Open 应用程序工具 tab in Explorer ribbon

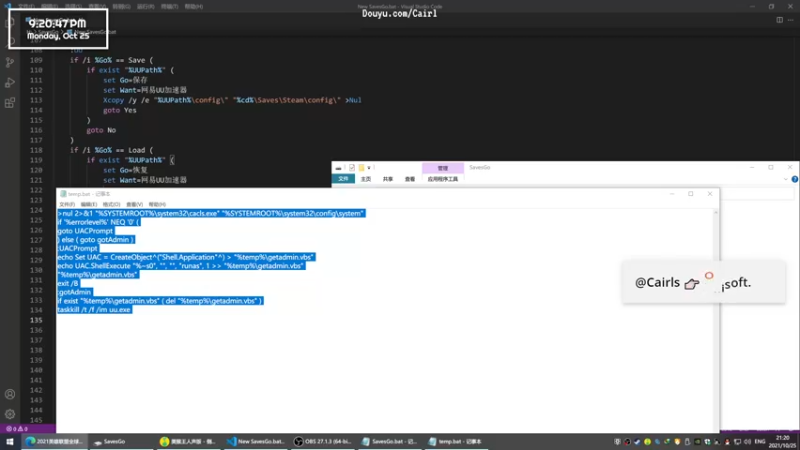[442, 179]
